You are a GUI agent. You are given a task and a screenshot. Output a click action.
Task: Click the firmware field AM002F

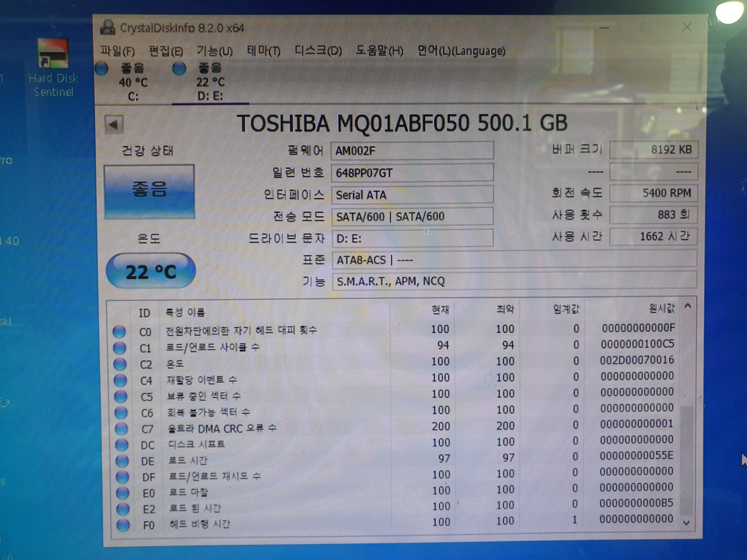[412, 151]
